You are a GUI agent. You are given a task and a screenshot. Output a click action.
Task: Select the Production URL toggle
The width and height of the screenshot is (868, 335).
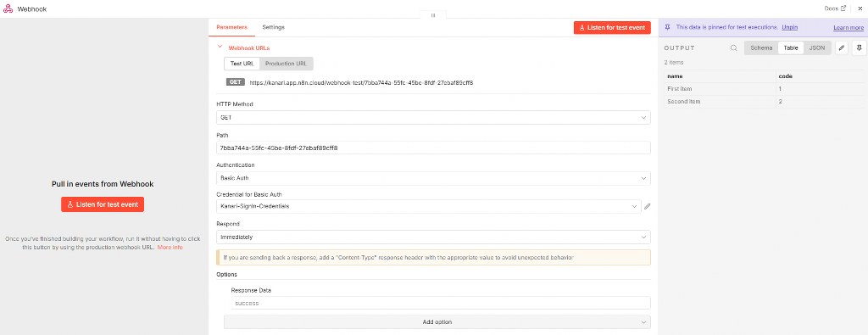click(x=286, y=64)
